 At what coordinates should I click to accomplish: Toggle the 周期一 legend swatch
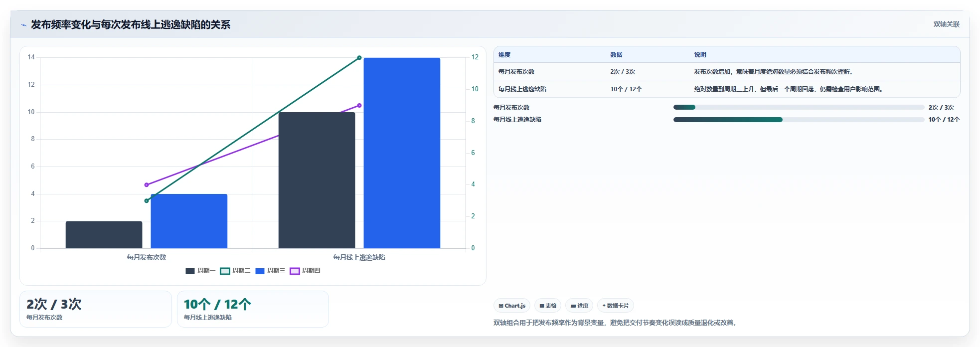point(190,271)
